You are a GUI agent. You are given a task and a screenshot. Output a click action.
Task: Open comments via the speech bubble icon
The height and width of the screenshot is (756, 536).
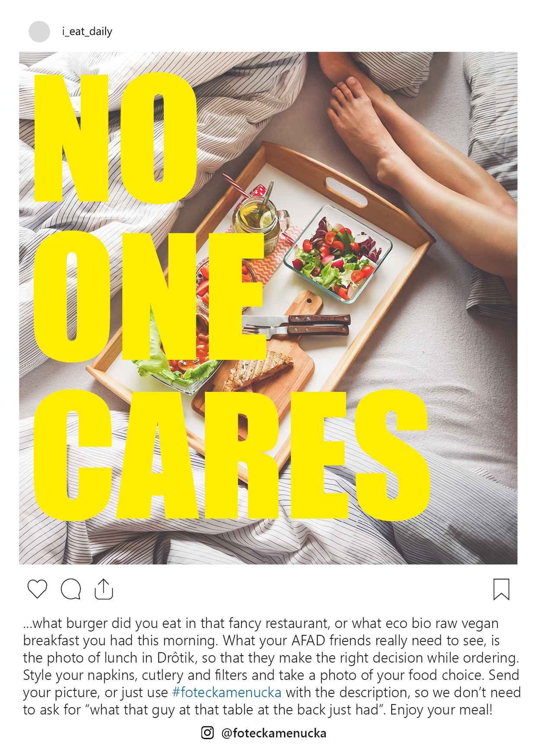[x=71, y=589]
